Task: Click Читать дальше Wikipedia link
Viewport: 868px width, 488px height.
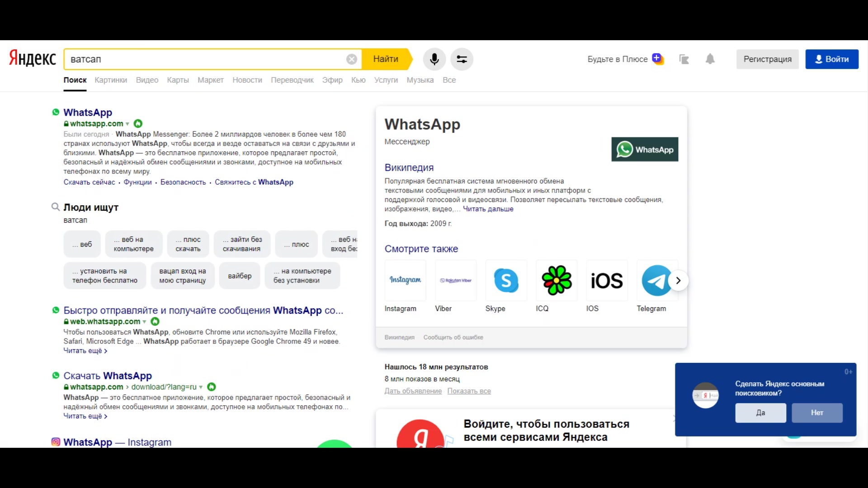Action: click(488, 209)
